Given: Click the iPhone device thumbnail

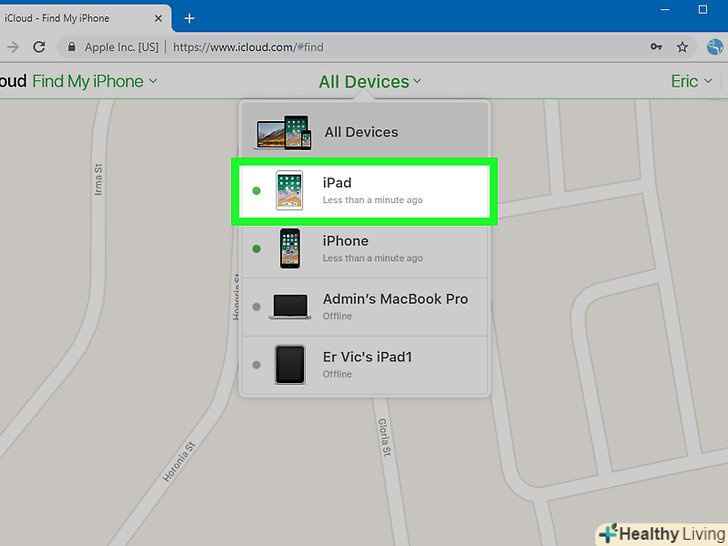Looking at the screenshot, I should click(x=290, y=248).
